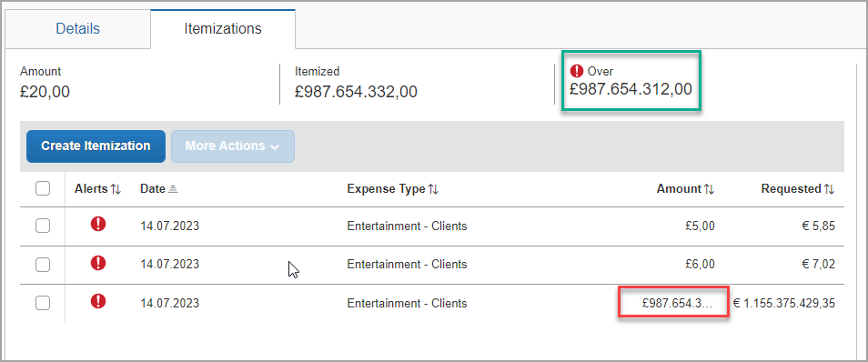The image size is (868, 362).
Task: Open the alert icon in the £987.654.3… row
Action: tap(98, 301)
